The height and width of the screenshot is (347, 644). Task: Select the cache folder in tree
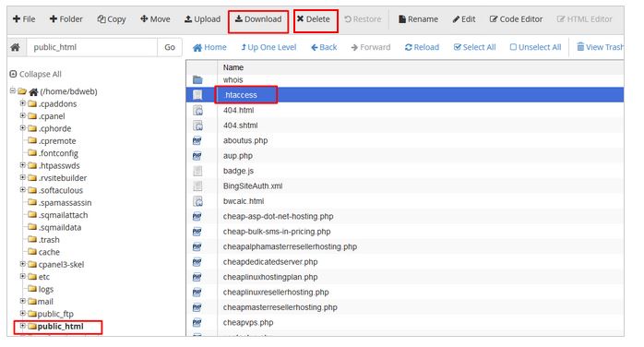[49, 252]
